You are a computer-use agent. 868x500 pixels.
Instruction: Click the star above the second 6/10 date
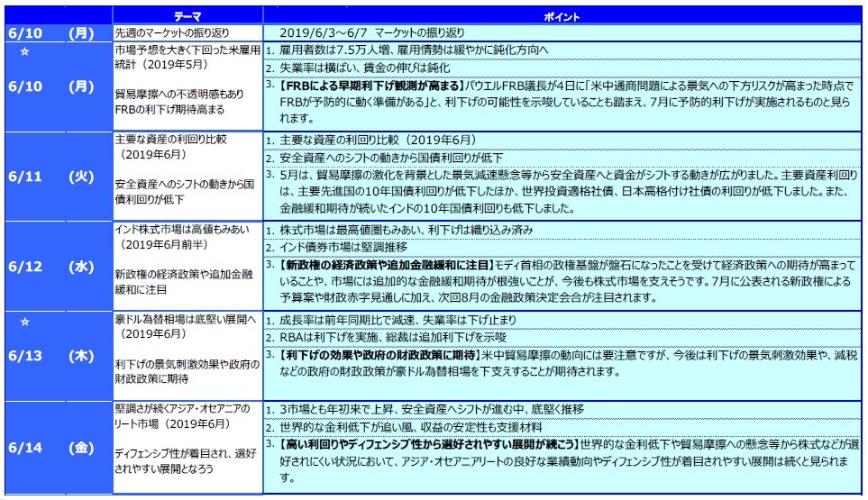[25, 50]
